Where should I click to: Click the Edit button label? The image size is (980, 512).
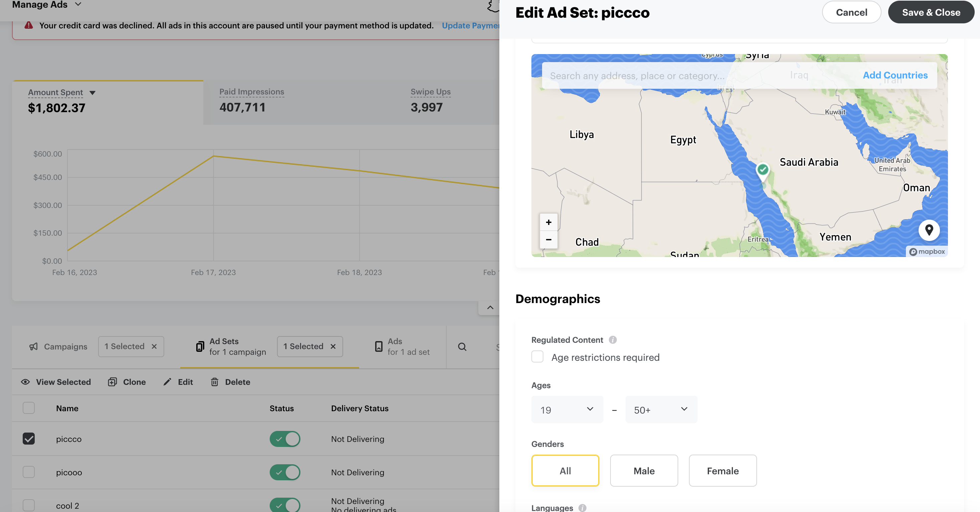(x=185, y=382)
